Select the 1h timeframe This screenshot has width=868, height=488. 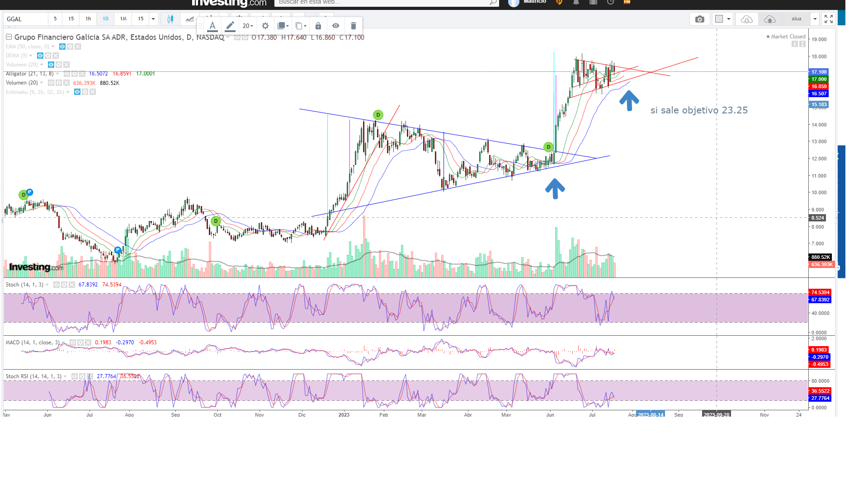pyautogui.click(x=88, y=19)
